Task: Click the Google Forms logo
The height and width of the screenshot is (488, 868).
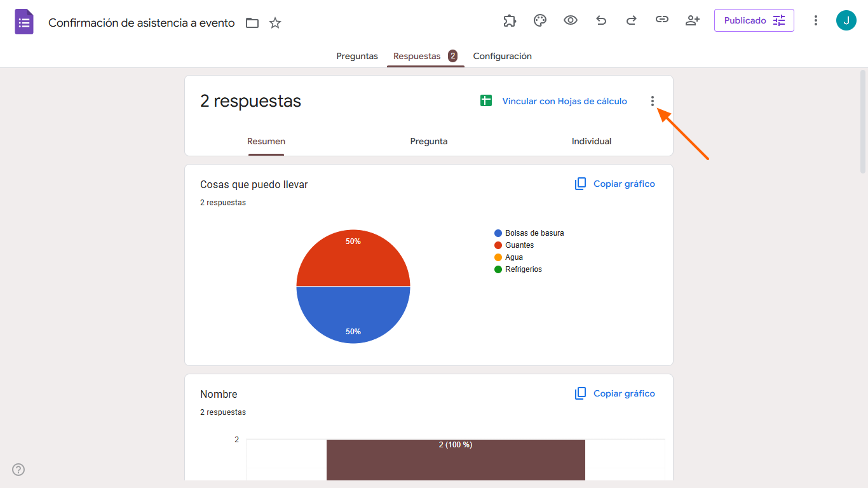Action: (x=24, y=21)
